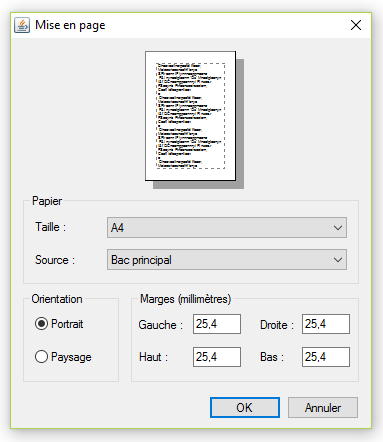Click the Paysage label text
Viewport: 383px width, 442px height.
coord(71,357)
